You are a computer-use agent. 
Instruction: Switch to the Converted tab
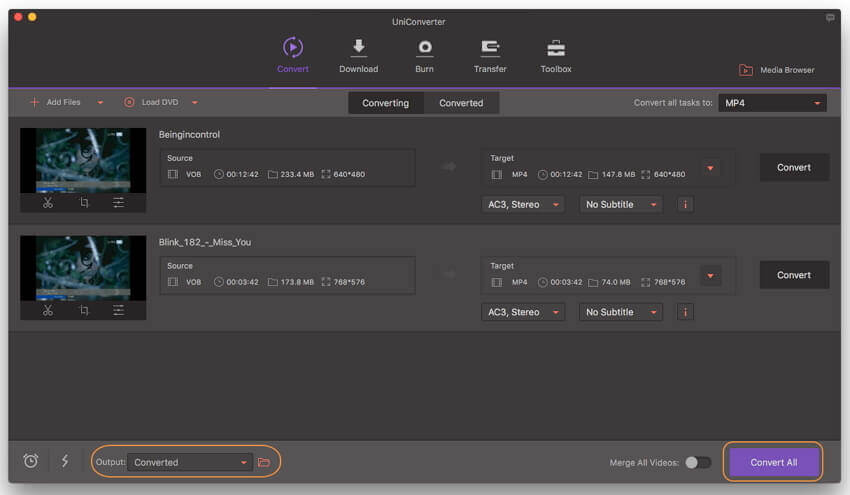461,103
